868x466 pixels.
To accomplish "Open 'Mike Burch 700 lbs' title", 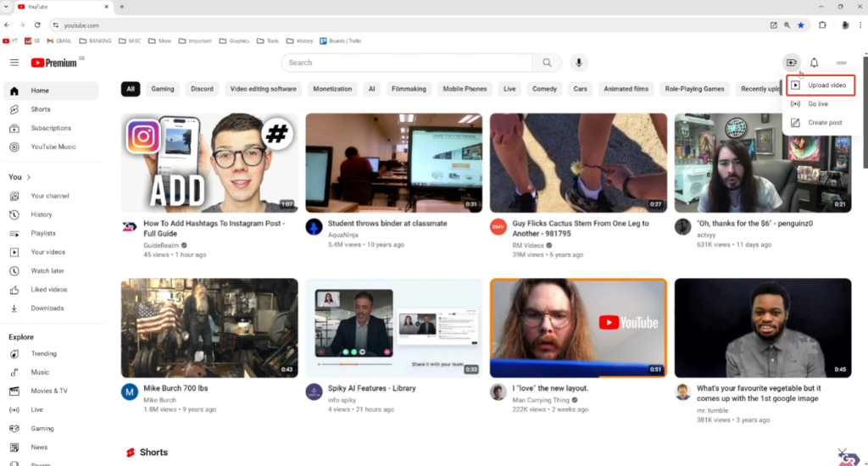I will click(175, 389).
